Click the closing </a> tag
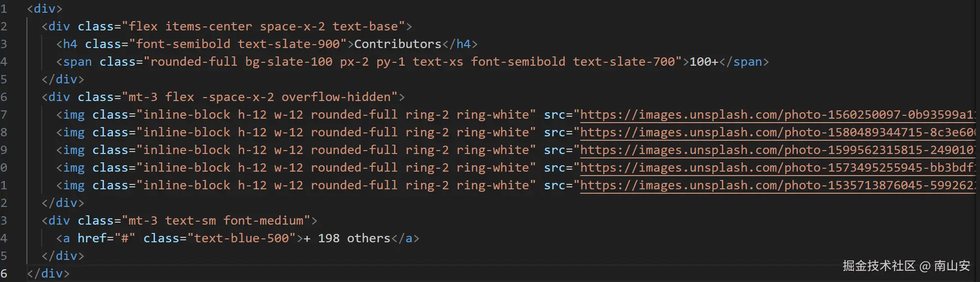 coord(405,238)
